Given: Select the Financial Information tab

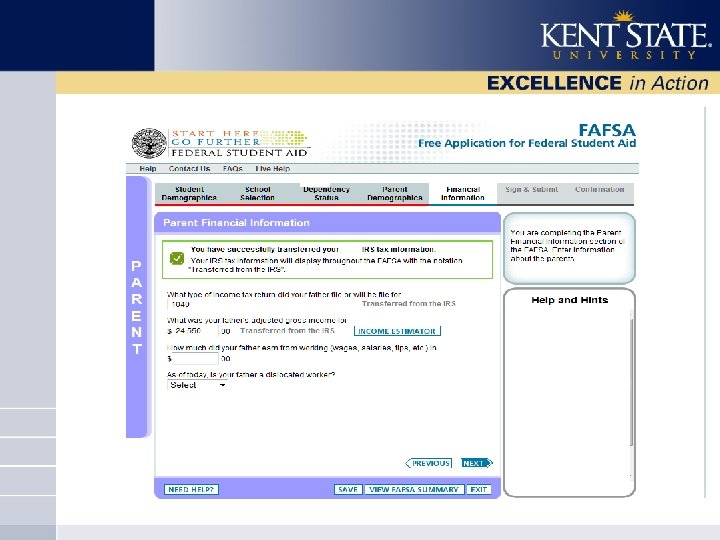Looking at the screenshot, I should click(x=462, y=193).
